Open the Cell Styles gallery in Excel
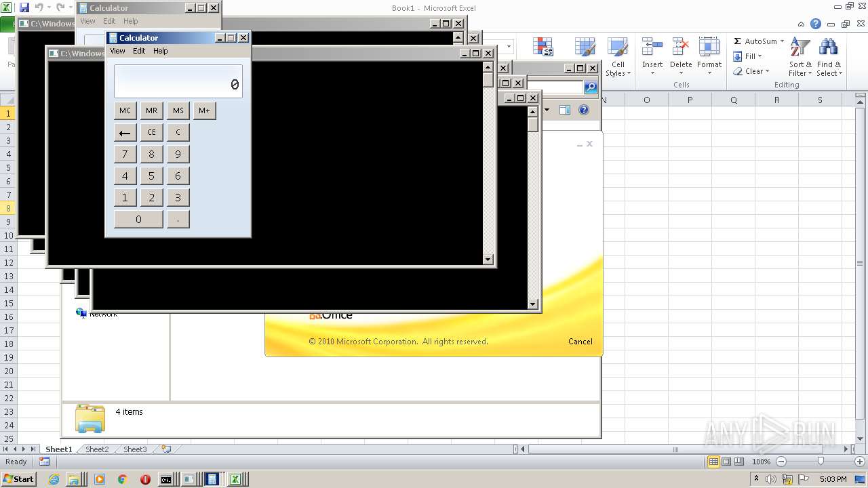The image size is (868, 488). [617, 58]
